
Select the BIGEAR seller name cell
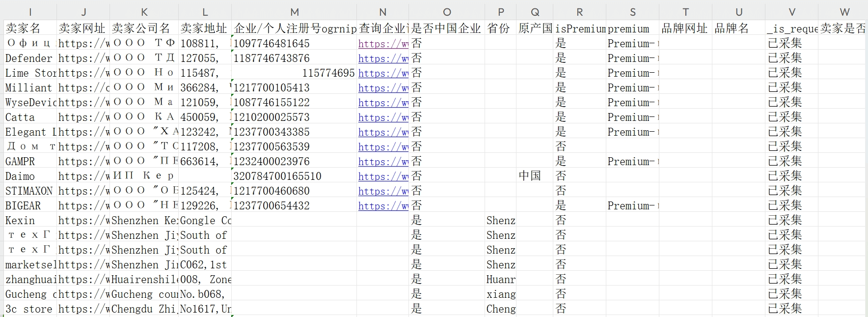30,205
